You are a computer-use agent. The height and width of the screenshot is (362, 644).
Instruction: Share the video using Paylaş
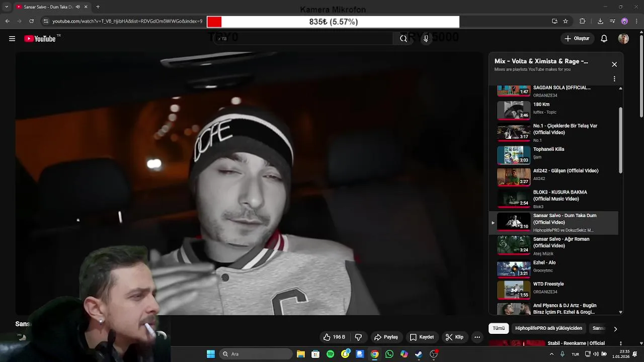[386, 337]
